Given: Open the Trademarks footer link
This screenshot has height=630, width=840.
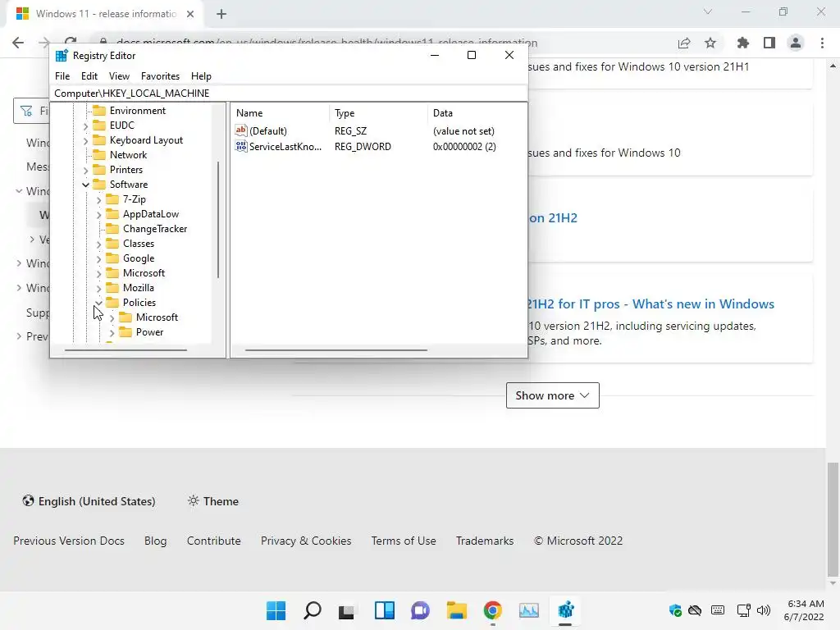Looking at the screenshot, I should tap(485, 541).
